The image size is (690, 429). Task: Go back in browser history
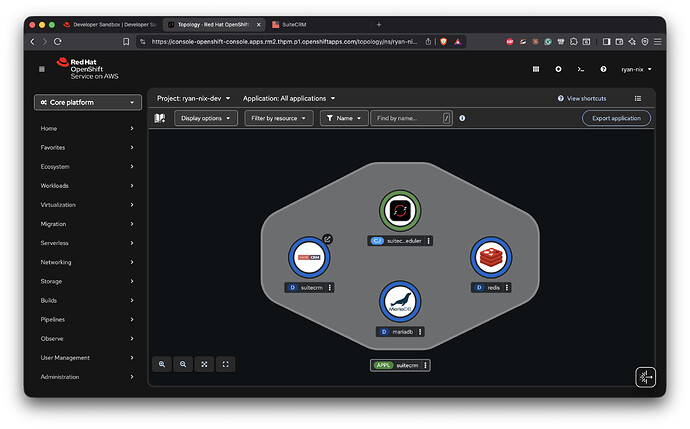pos(32,41)
